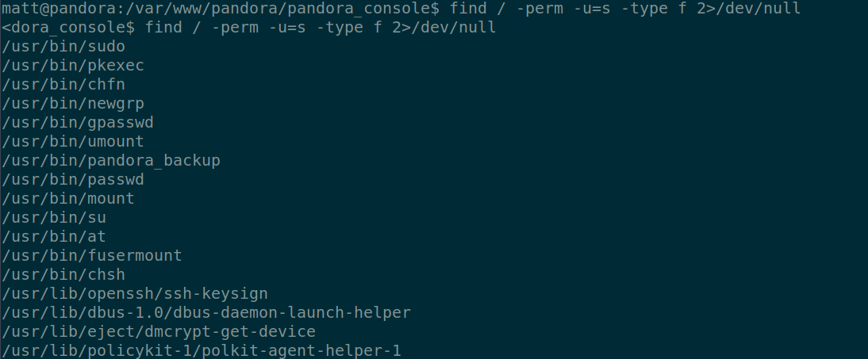The width and height of the screenshot is (868, 359).
Task: Click the /usr/bin/umount result
Action: [x=73, y=142]
